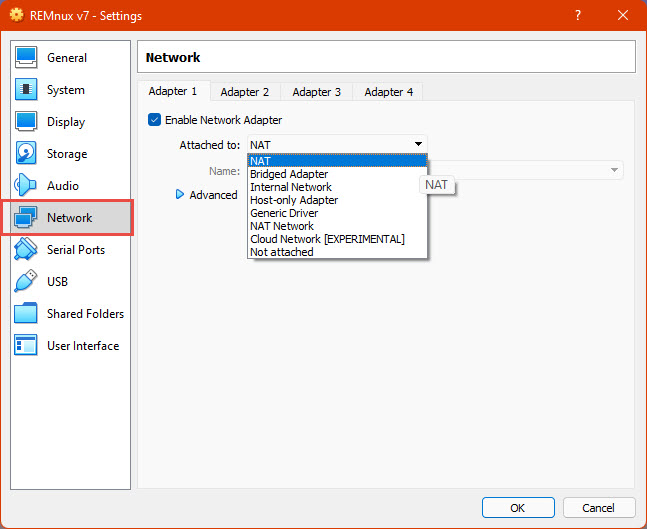Choose Bridged Adapter from the list
Screen dimensions: 647x529
(289, 174)
